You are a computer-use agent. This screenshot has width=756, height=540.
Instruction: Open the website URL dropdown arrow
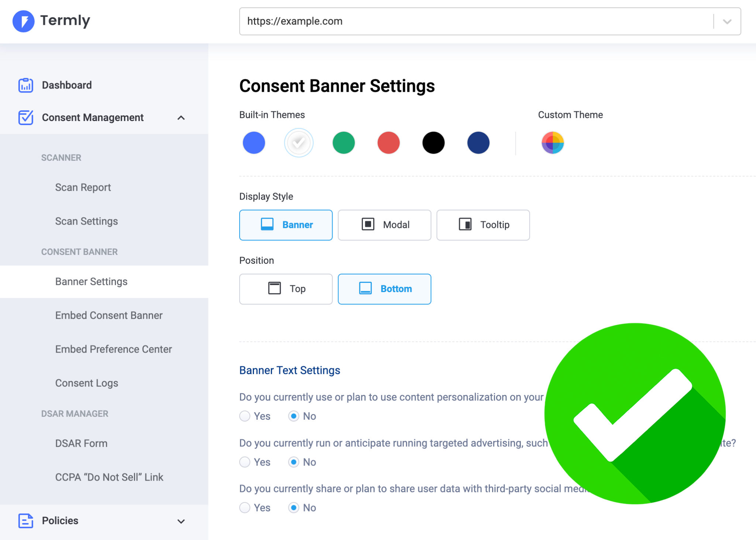click(727, 21)
